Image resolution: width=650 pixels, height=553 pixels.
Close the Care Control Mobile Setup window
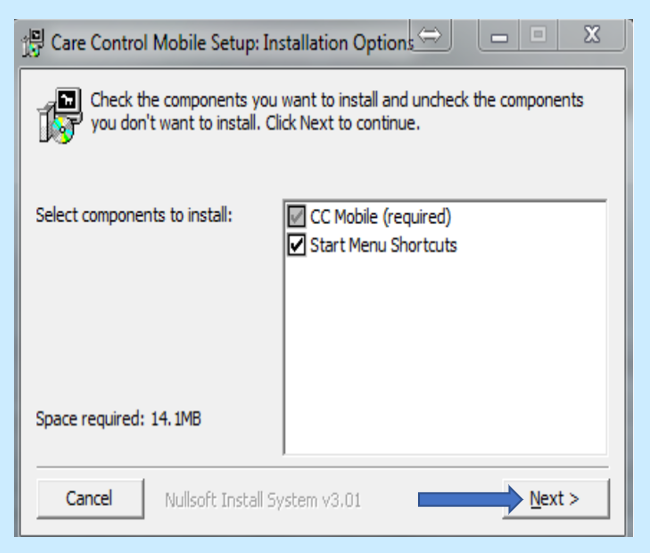click(591, 37)
